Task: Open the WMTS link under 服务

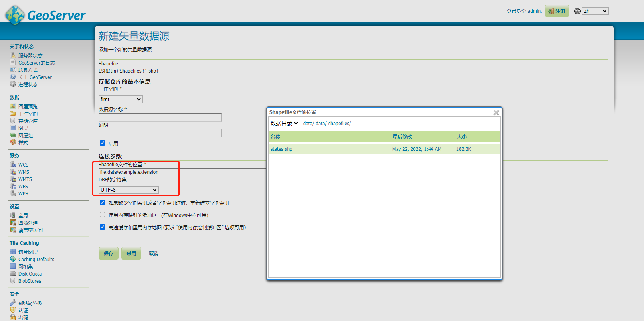Action: tap(25, 179)
